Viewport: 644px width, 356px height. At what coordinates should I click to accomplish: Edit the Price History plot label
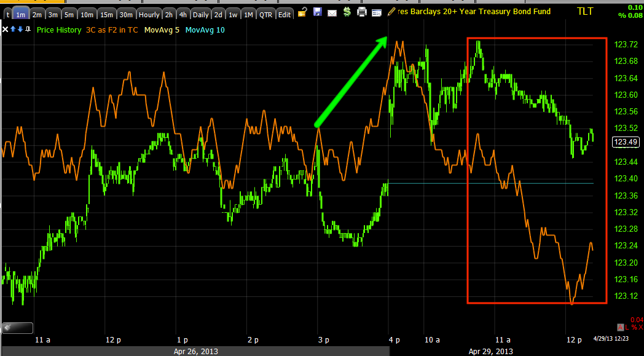[x=59, y=30]
